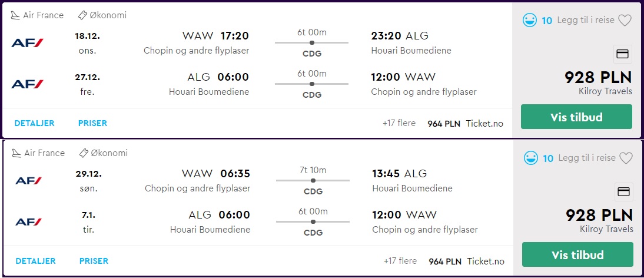Click layover slider for WAW 06:35 flight
Image resolution: width=644 pixels, height=278 pixels.
point(313,180)
